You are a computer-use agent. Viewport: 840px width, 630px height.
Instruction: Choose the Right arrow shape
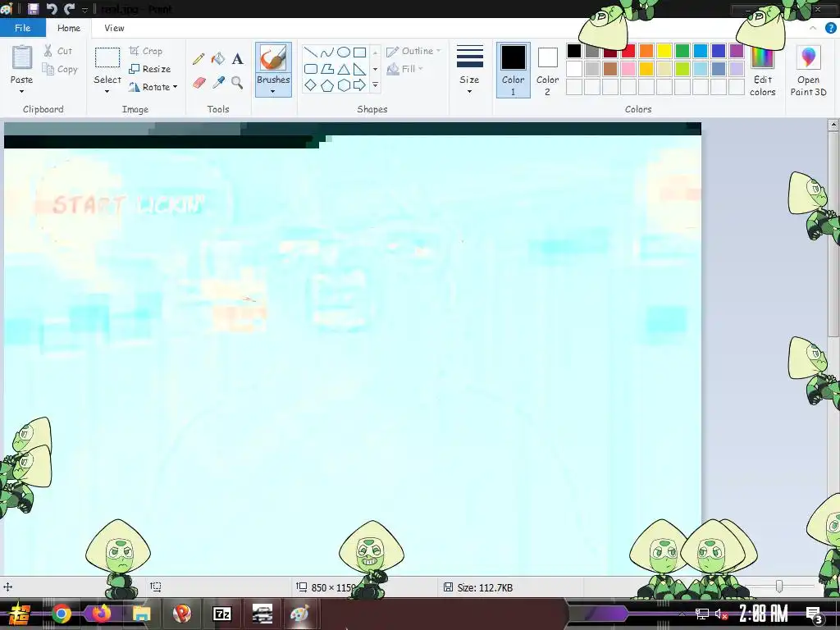(x=359, y=85)
